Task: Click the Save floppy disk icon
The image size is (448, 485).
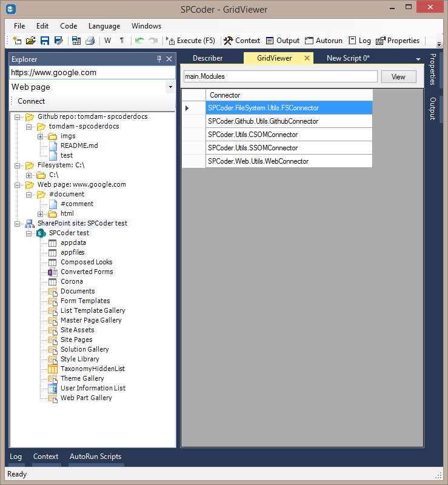Action: coord(45,41)
